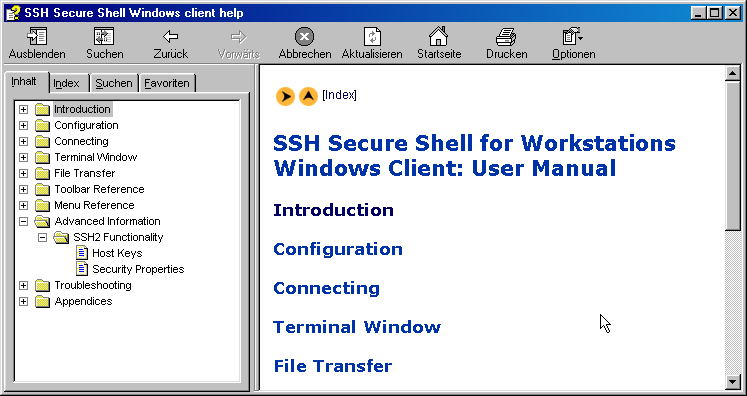Expand the File Transfer tree node

click(23, 173)
